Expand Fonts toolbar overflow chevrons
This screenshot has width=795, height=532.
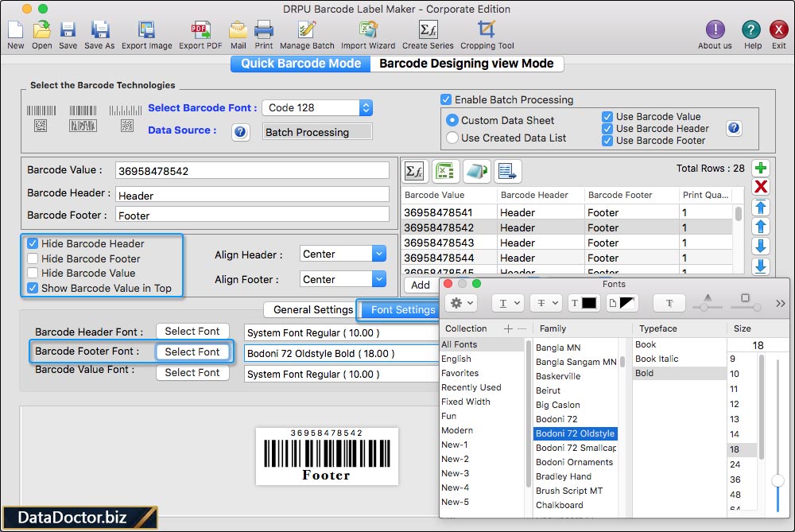(x=781, y=303)
